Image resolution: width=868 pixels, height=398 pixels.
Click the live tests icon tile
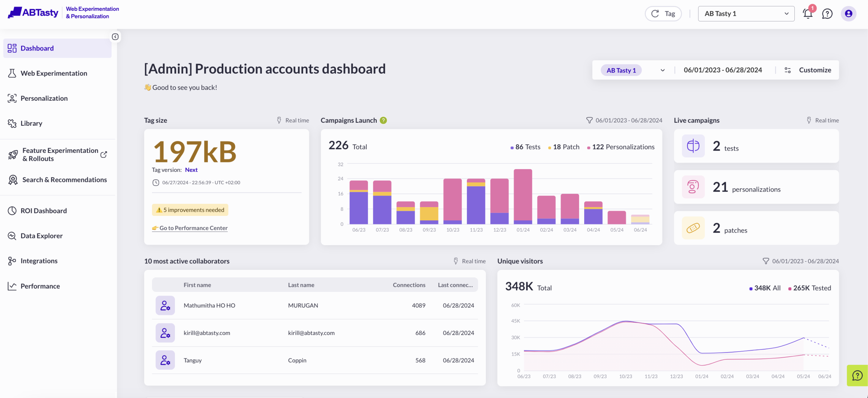[693, 146]
